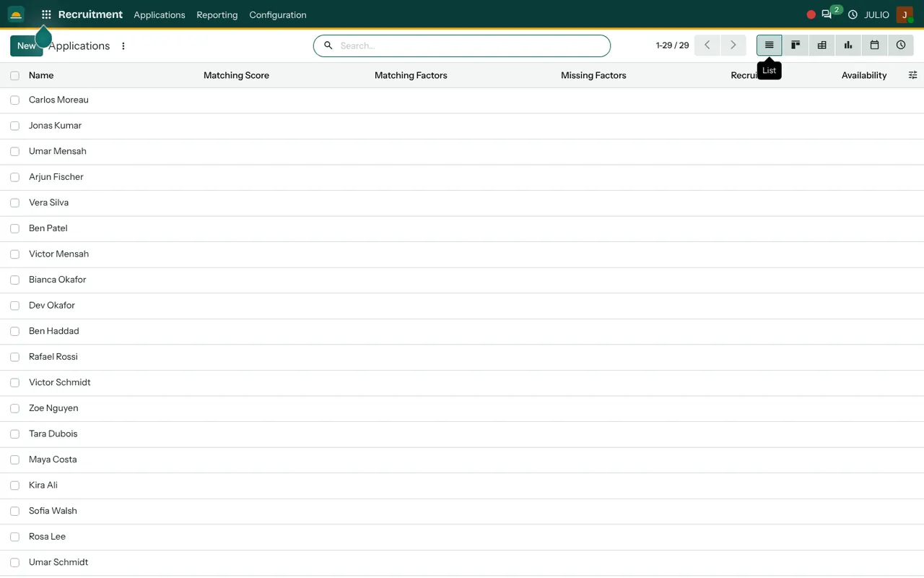
Task: Open the activities clock icon in navbar
Action: click(853, 14)
